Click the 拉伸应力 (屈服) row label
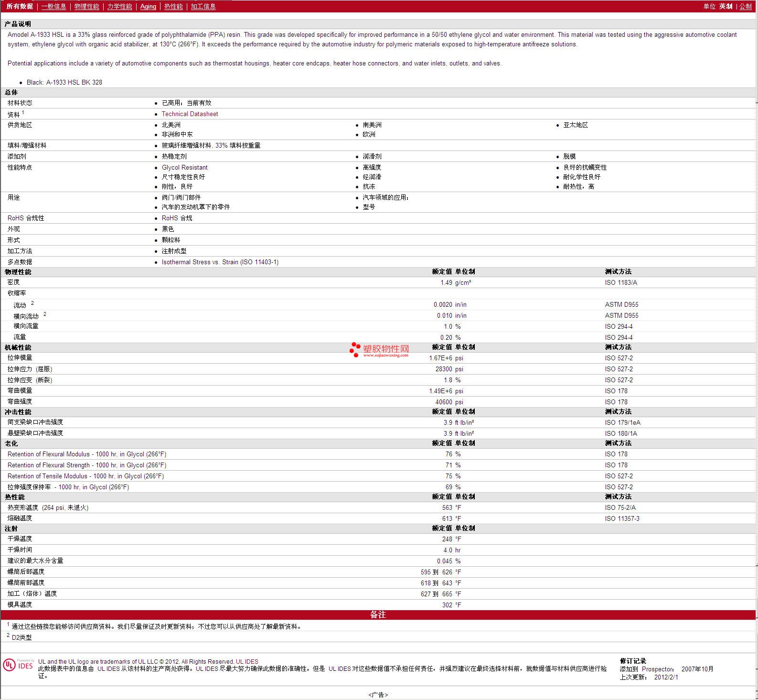This screenshot has height=700, width=758. (x=30, y=369)
